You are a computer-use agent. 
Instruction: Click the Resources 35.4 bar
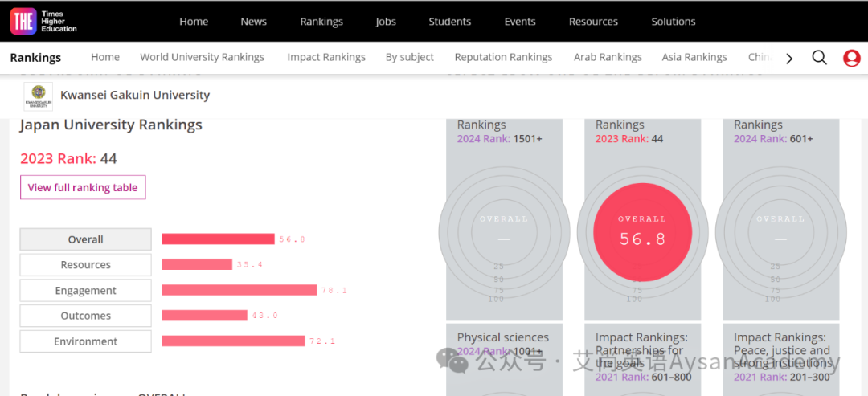[x=197, y=264]
